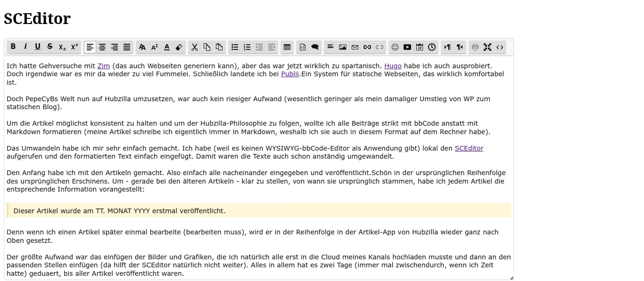Click the insert quote icon
The image size is (644, 281).
click(315, 47)
